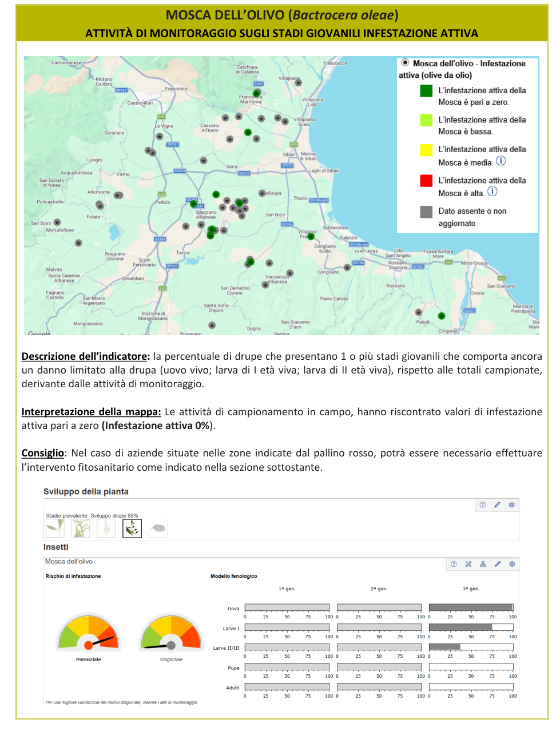Click 'Rischio di infestazione' label
560x731 pixels.
click(73, 576)
